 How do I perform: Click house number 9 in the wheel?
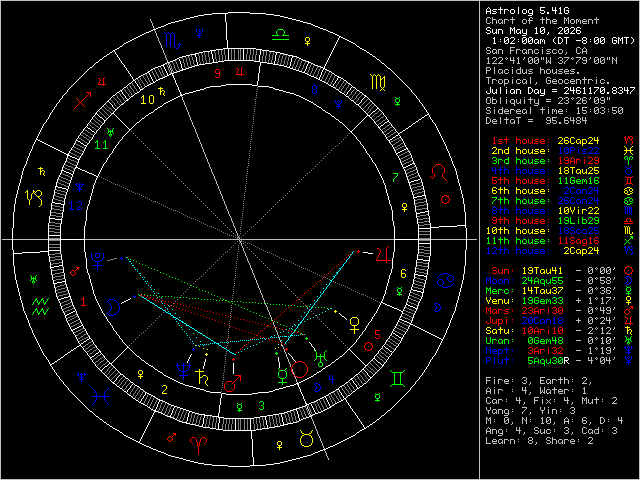(x=218, y=73)
